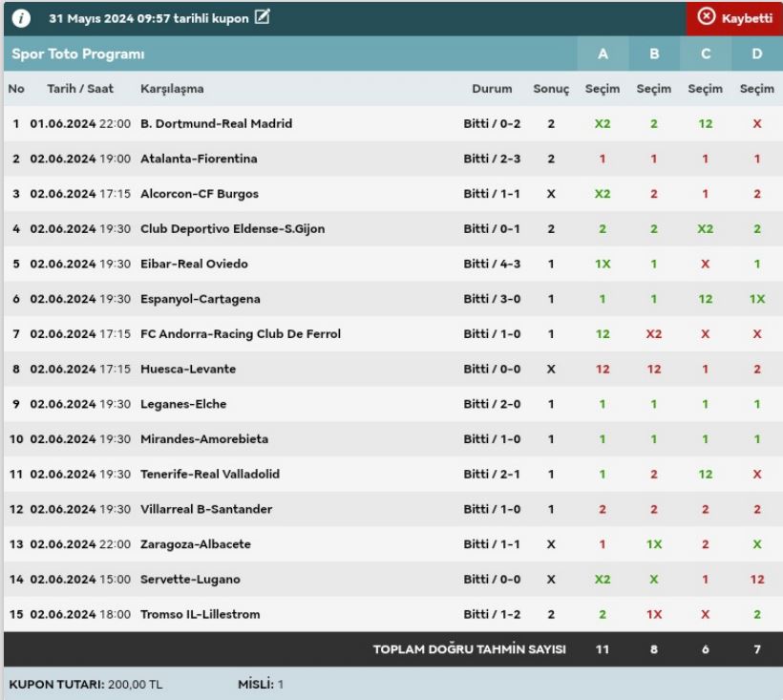Screen dimensions: 783x700
Task: Click column D selection for Servette-Lugano
Action: (757, 580)
